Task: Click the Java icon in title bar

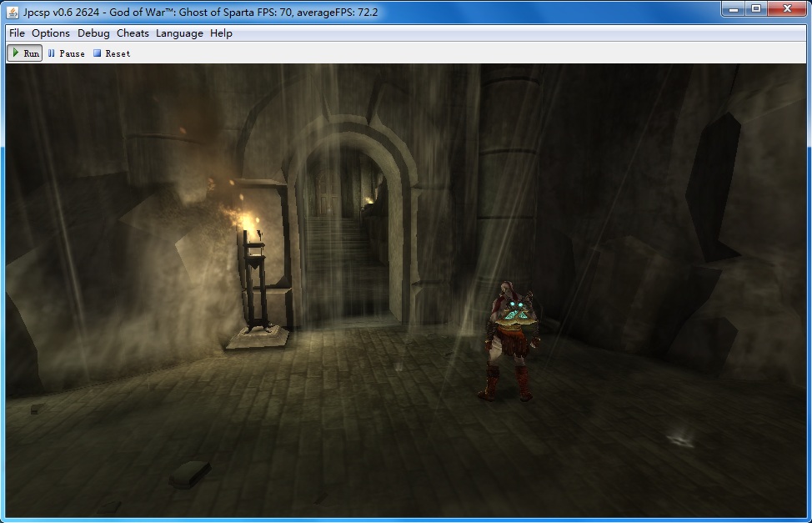Action: tap(13, 11)
